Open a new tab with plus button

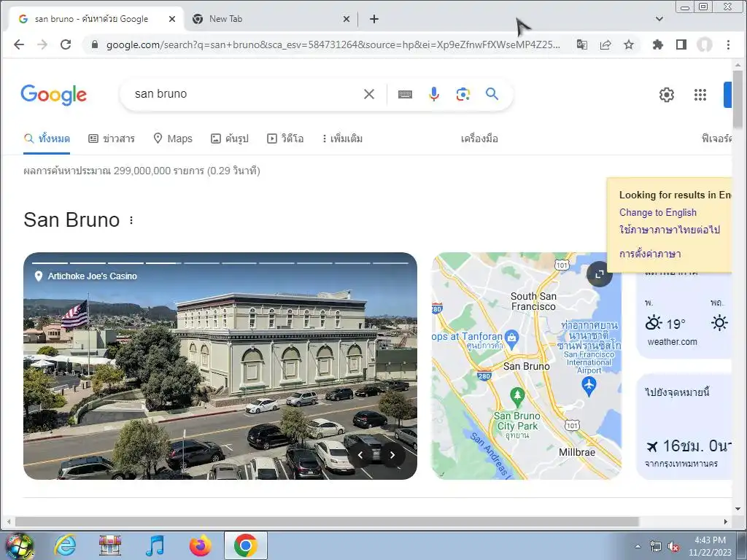374,19
